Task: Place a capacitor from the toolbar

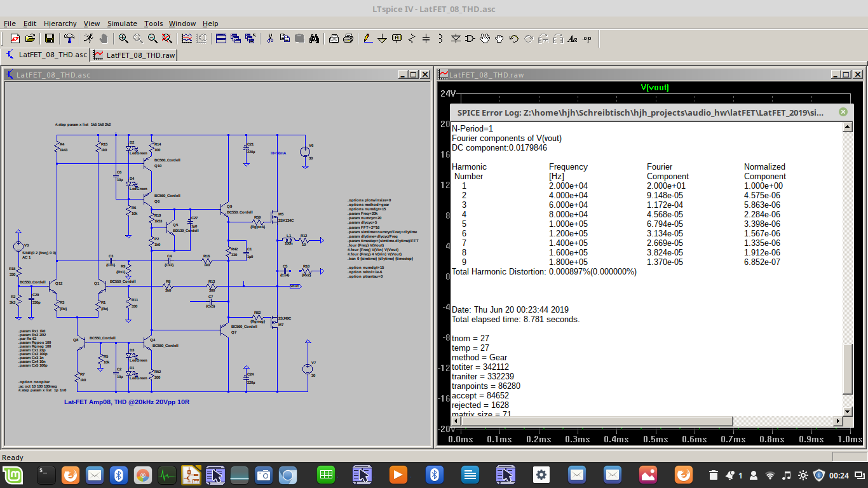Action: click(426, 39)
